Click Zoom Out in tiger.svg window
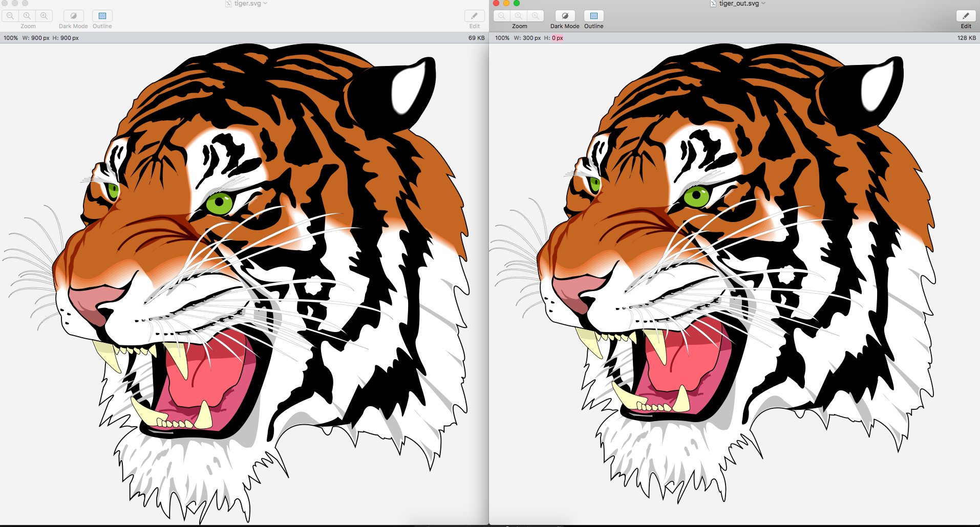This screenshot has height=527, width=980. [10, 16]
